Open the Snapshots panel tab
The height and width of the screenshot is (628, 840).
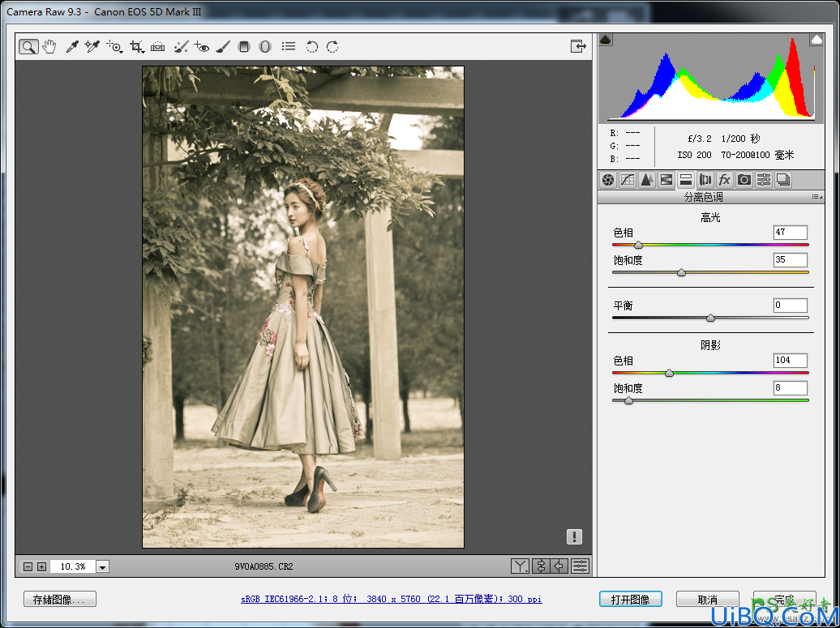[x=782, y=180]
